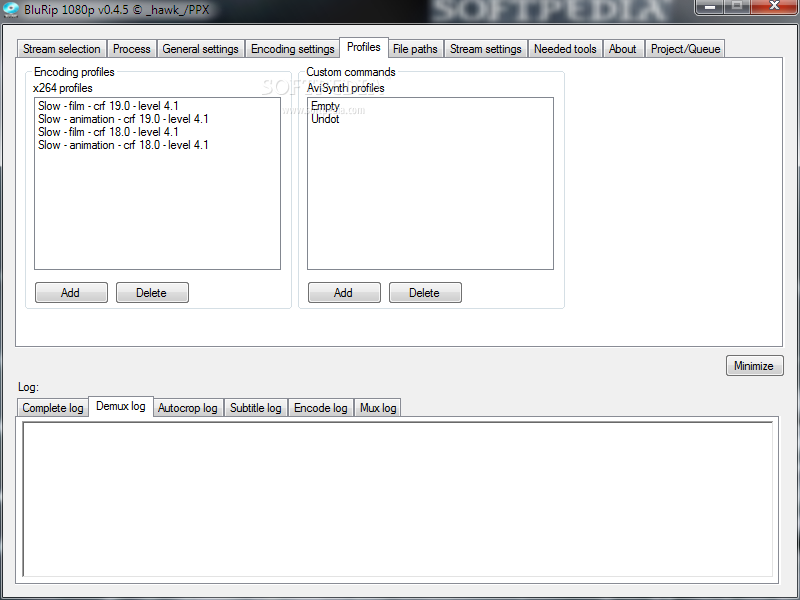The height and width of the screenshot is (600, 800).
Task: Open the Encoding settings tab
Action: [293, 49]
